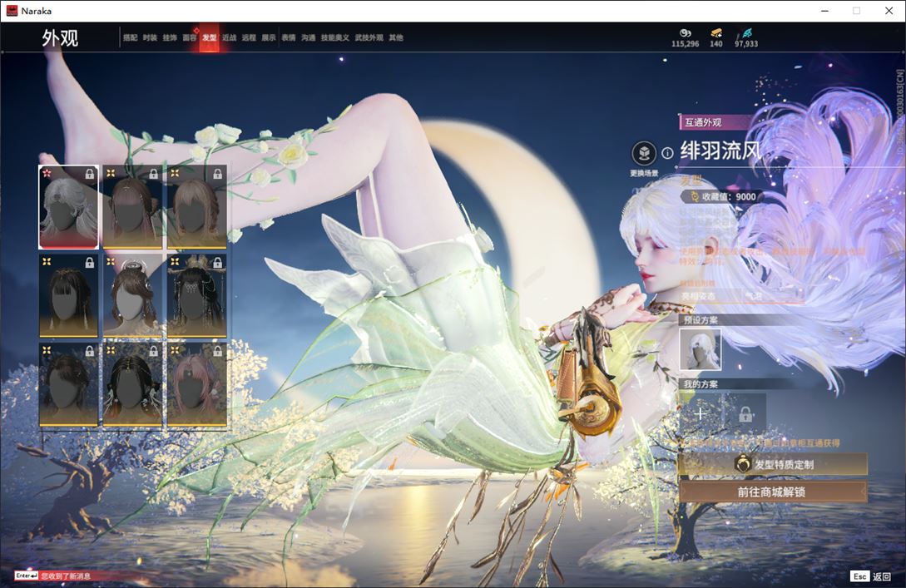Image resolution: width=906 pixels, height=588 pixels.
Task: Click the 更换场景 scene change icon
Action: [644, 154]
